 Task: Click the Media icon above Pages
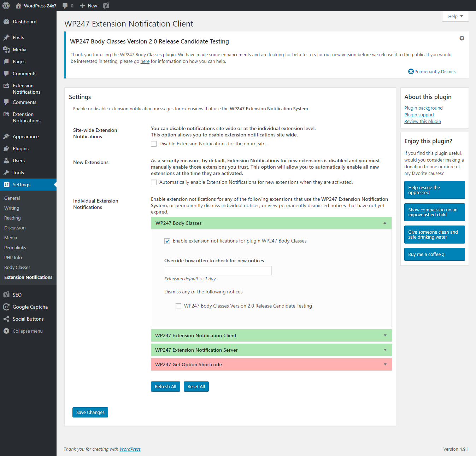click(6, 49)
